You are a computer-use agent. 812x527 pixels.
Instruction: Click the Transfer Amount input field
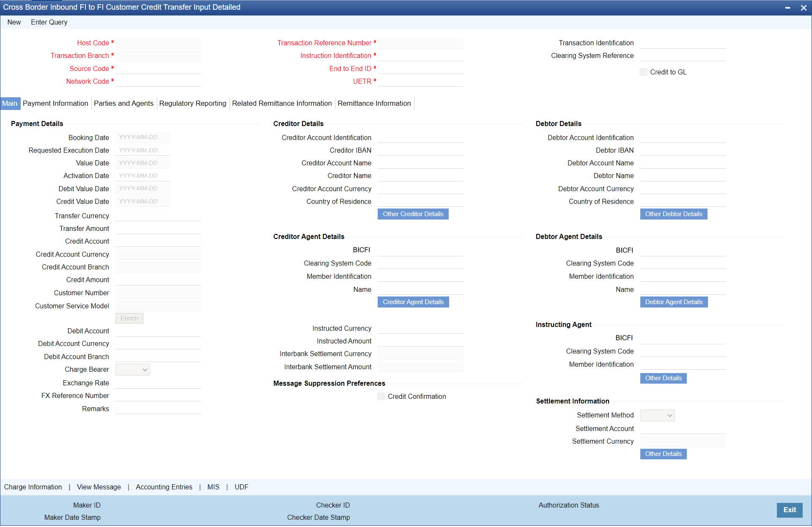point(158,228)
